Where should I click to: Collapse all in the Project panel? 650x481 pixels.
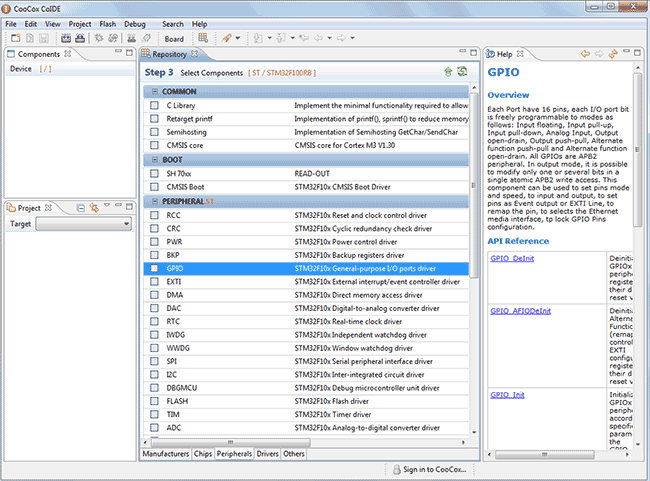81,207
